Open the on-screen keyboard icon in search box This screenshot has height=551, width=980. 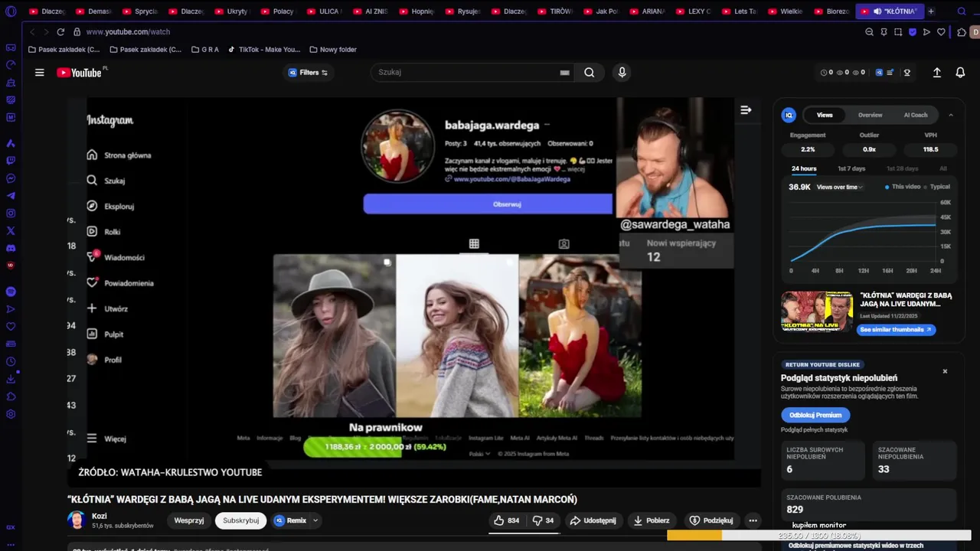click(564, 73)
